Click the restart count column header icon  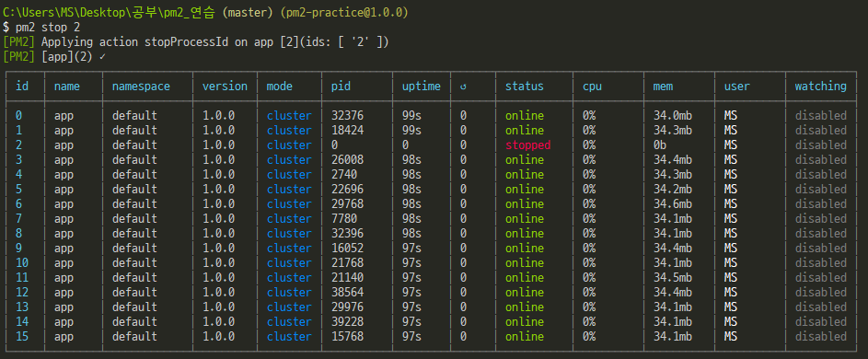click(x=463, y=87)
